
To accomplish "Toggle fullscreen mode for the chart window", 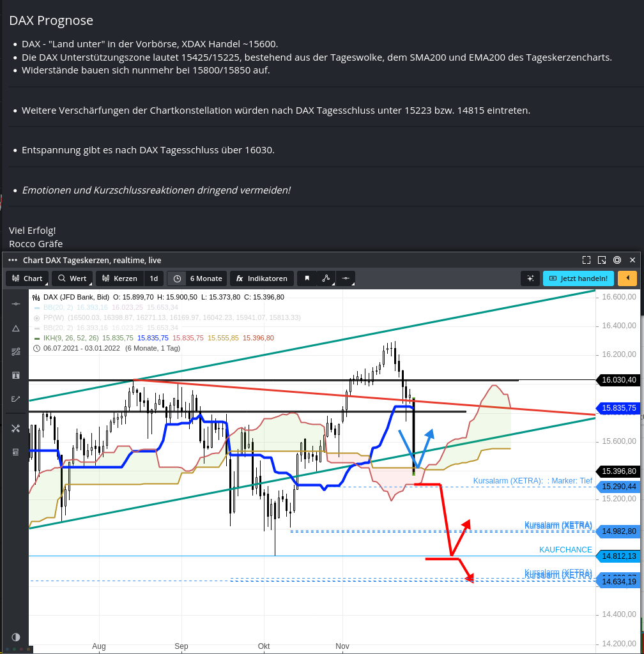I will point(586,260).
